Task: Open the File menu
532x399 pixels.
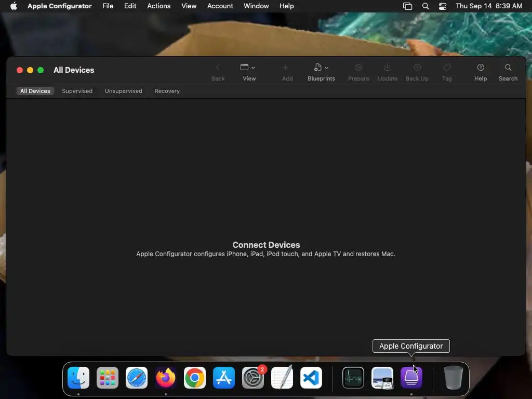Action: [x=108, y=6]
